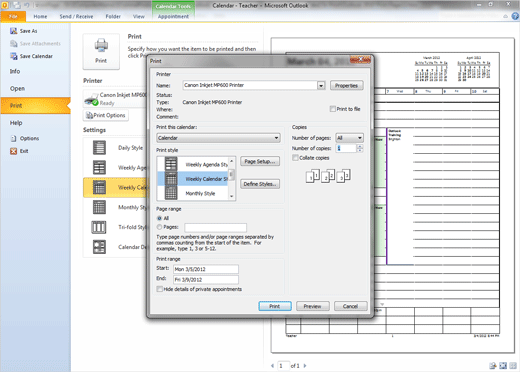Click Info in backstage sidebar
520x372 pixels.
[15, 71]
